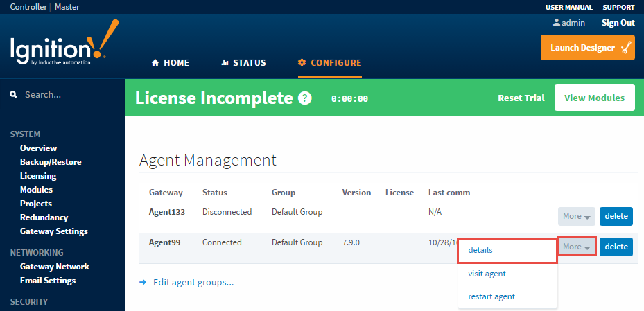Click the search magnifier icon
Image resolution: width=644 pixels, height=311 pixels.
[13, 94]
